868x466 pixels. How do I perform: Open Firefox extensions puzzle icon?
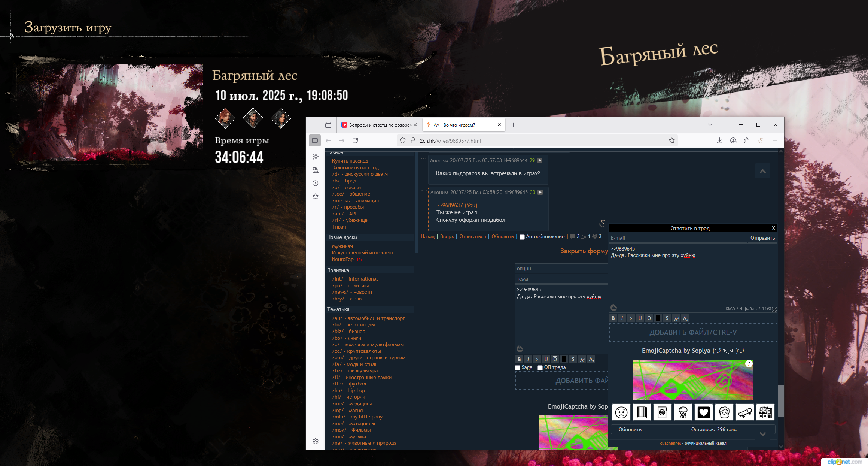pos(747,140)
